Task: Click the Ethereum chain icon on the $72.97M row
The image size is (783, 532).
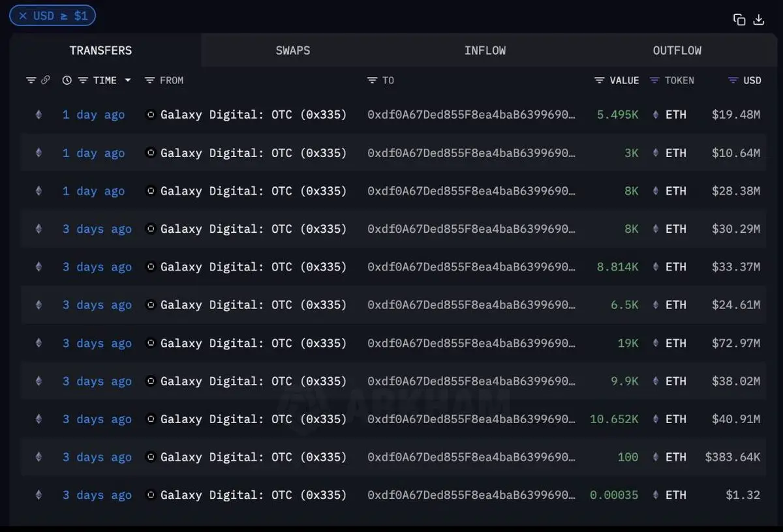Action: (38, 343)
